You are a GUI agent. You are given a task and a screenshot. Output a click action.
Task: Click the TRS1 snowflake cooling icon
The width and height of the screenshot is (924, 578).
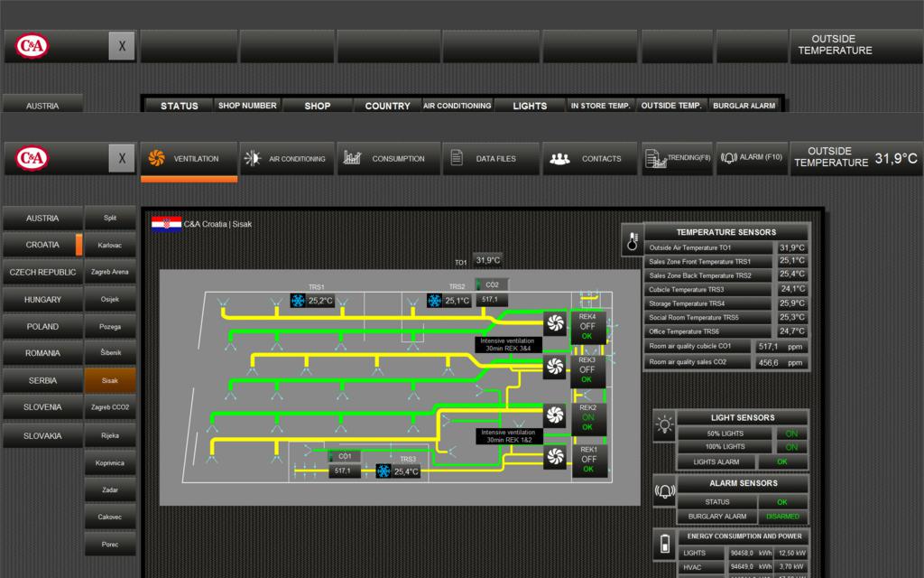[299, 301]
